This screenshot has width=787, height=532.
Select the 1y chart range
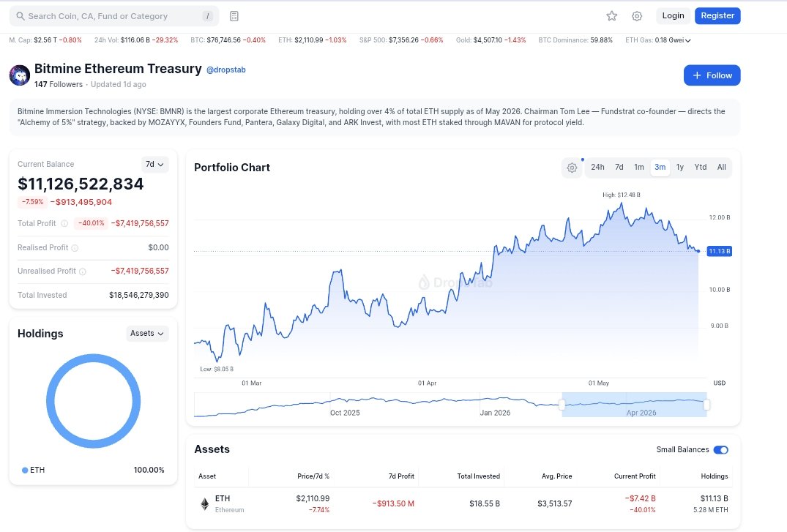(680, 167)
